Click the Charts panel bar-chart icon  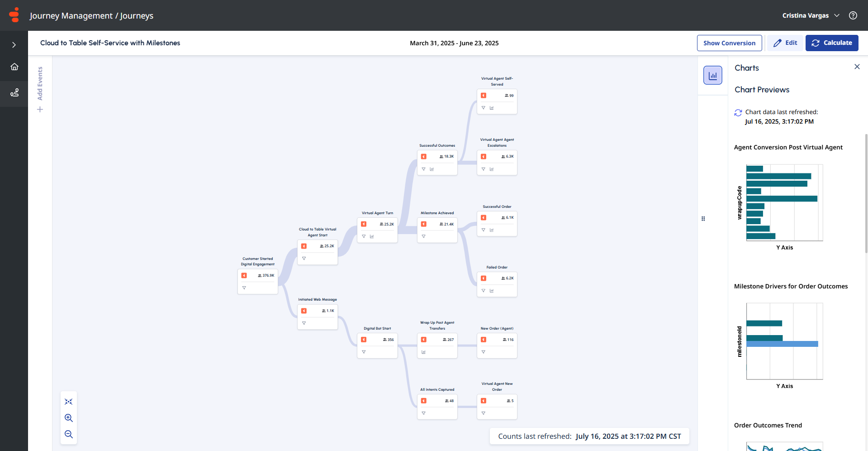coord(712,76)
